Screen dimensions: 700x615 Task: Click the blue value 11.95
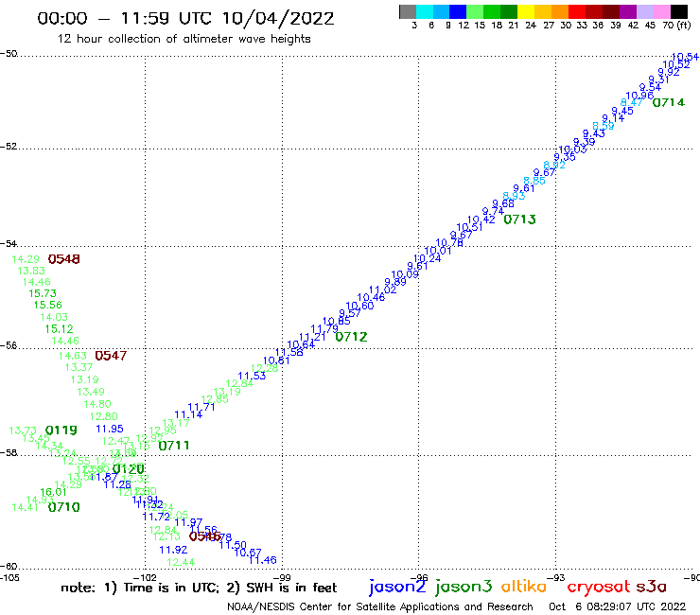[x=110, y=429]
